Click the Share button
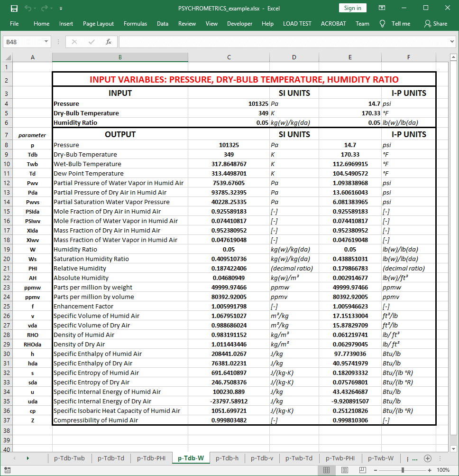 tap(439, 23)
